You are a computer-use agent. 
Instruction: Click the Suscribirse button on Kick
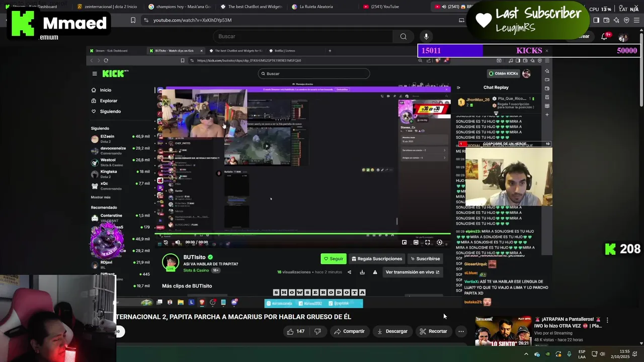(425, 258)
